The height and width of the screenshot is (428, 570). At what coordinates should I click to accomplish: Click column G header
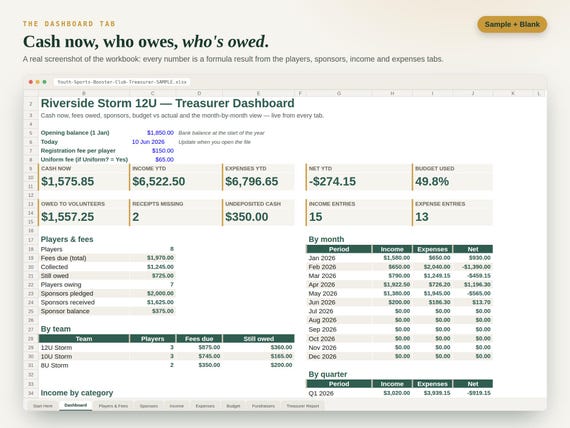(x=339, y=93)
